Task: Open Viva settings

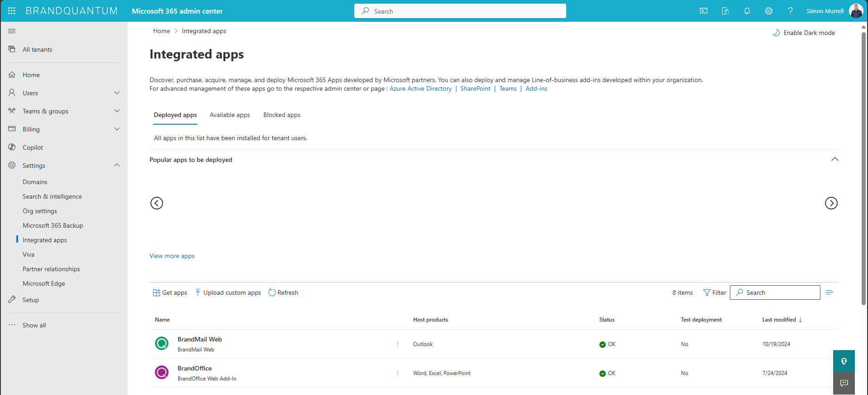Action: click(x=29, y=254)
